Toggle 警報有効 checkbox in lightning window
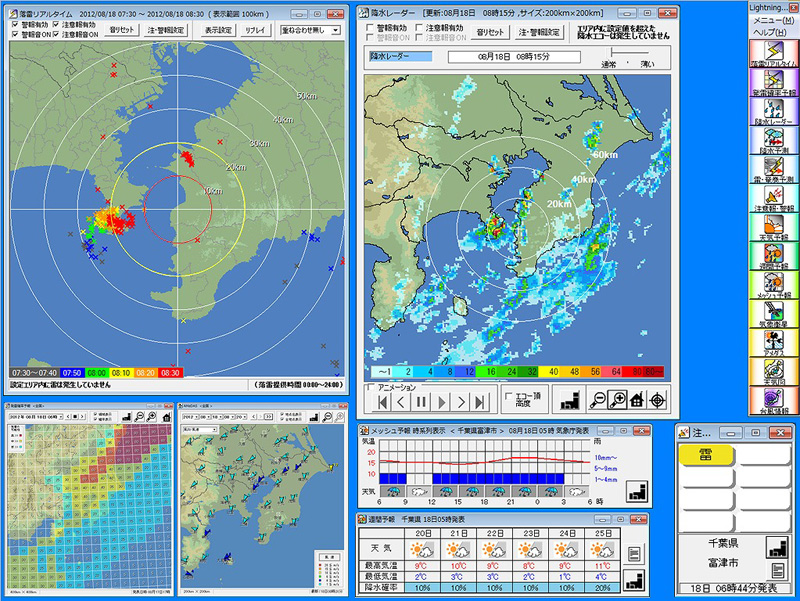The width and height of the screenshot is (800, 601). pos(14,24)
